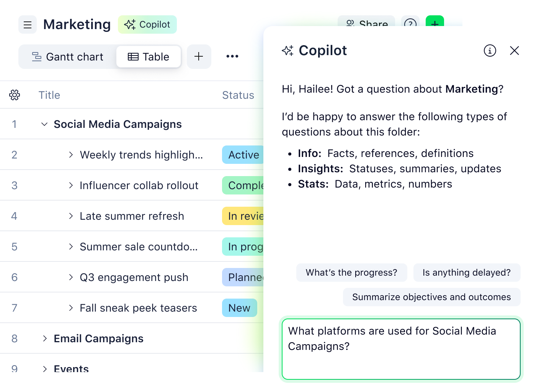Click inside the Copilot question input field
Image resolution: width=539 pixels, height=392 pixels.
point(400,348)
